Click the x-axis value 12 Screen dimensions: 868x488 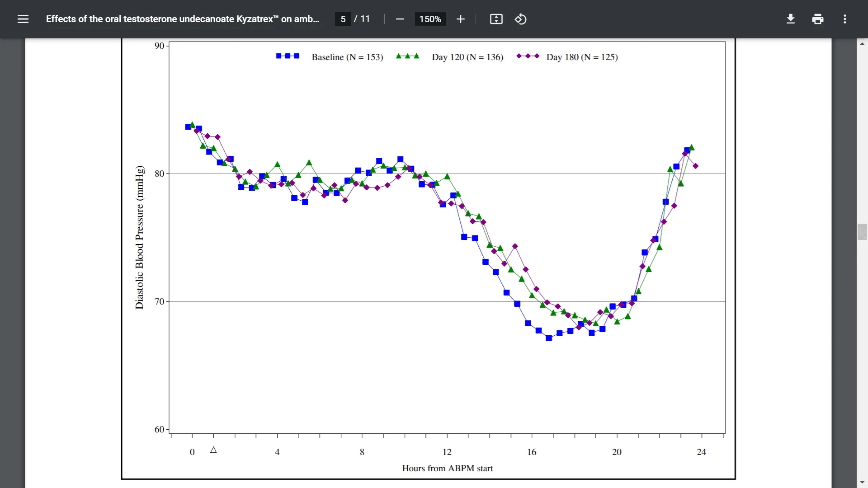tap(447, 452)
